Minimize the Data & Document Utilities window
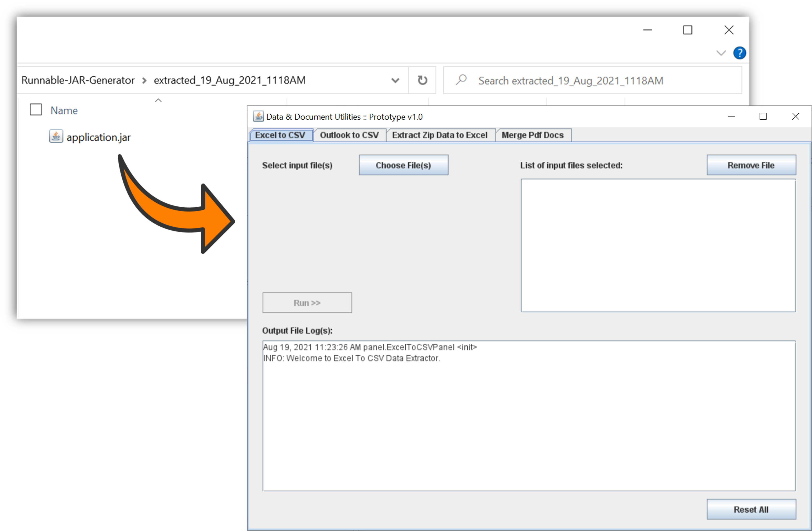Screen dimensions: 812x531 (x=731, y=117)
